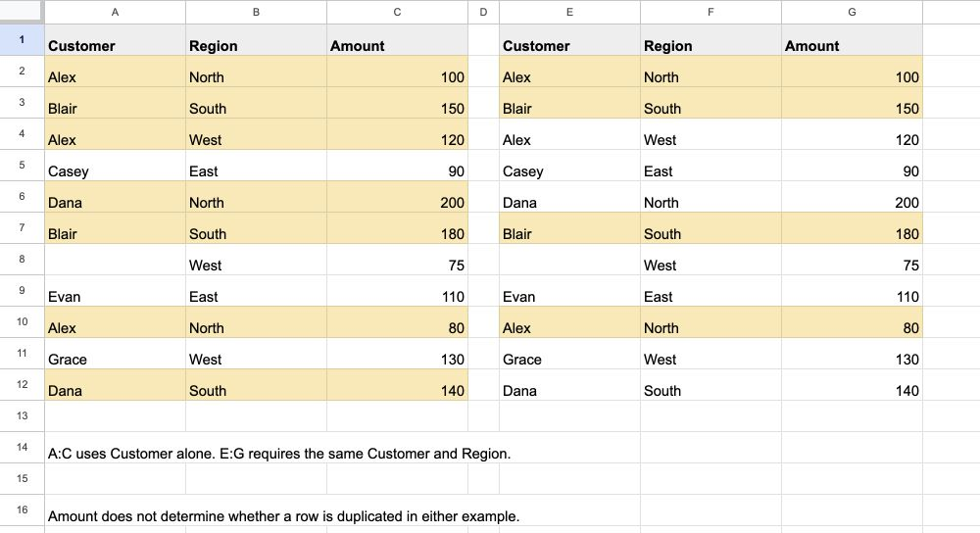Select column G header
The image size is (980, 533).
852,12
